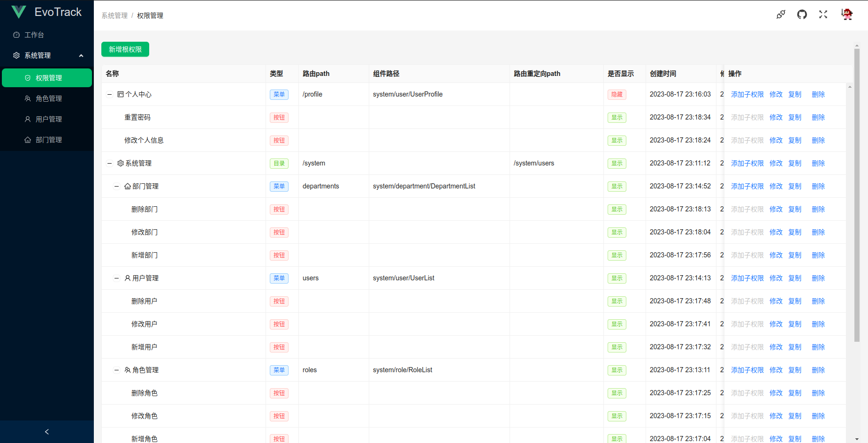
Task: Click 修改 for 删除部门 row
Action: pyautogui.click(x=776, y=209)
